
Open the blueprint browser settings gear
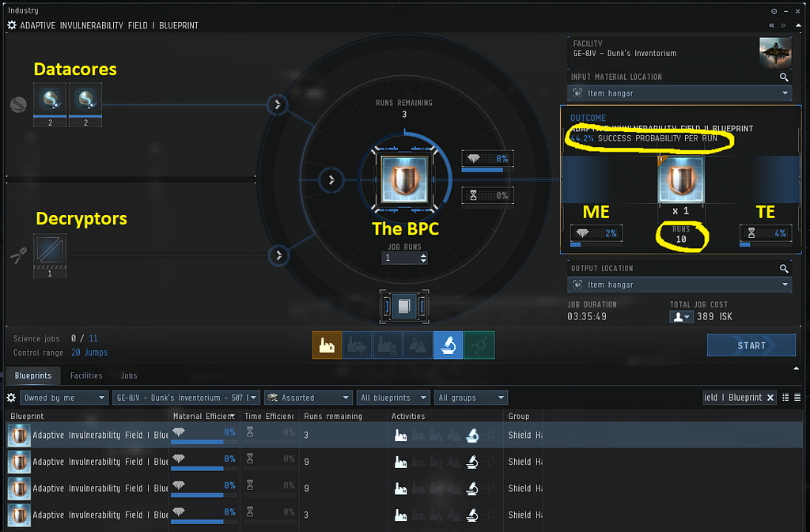pyautogui.click(x=11, y=398)
